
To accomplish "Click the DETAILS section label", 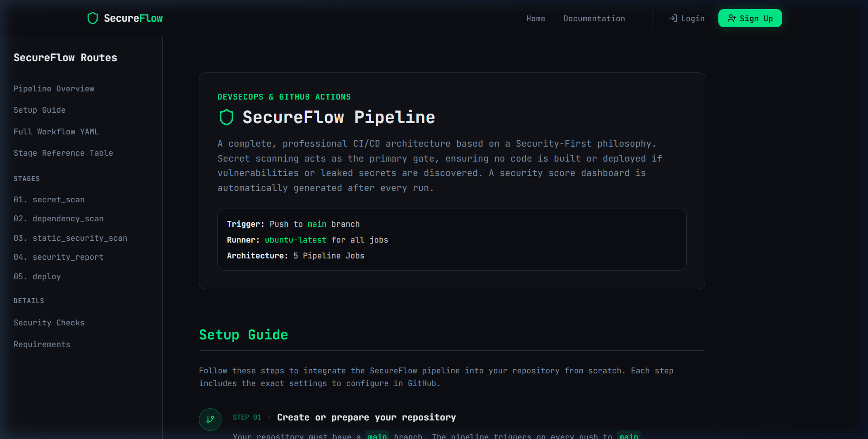I will 29,301.
